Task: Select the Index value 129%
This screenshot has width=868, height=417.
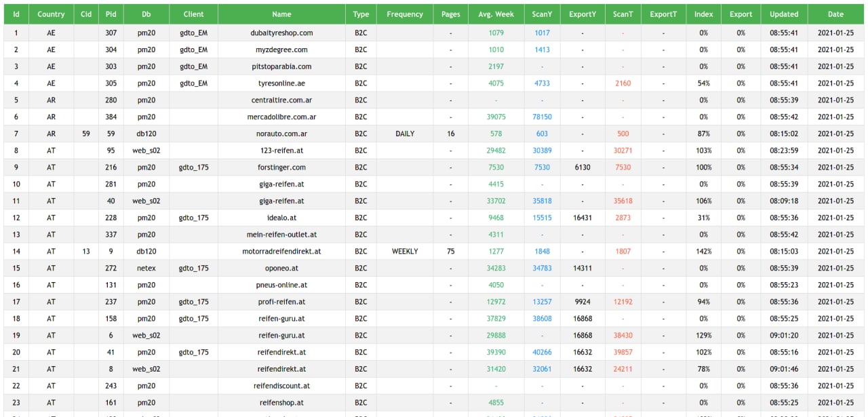Action: (704, 336)
